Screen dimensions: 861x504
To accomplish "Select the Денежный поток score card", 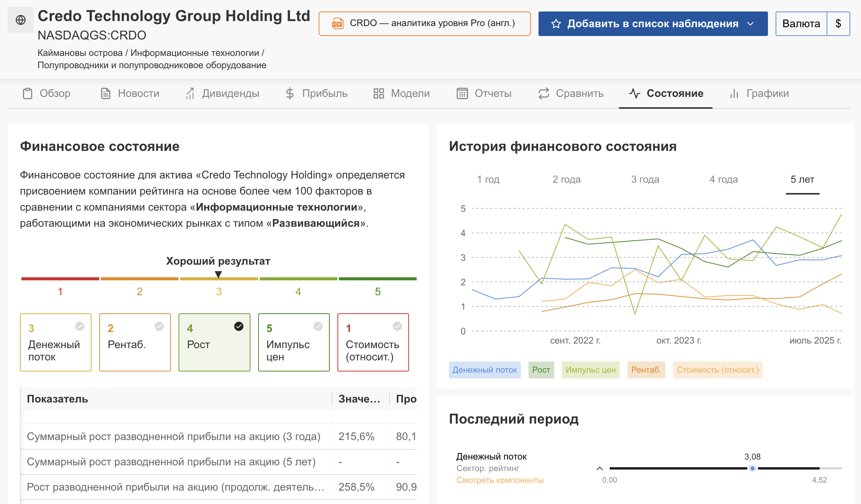I will 56,342.
